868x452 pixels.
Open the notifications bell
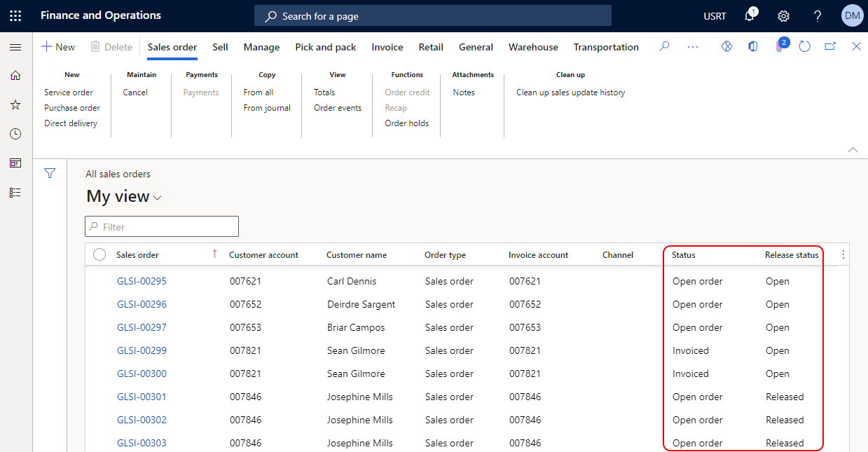750,15
